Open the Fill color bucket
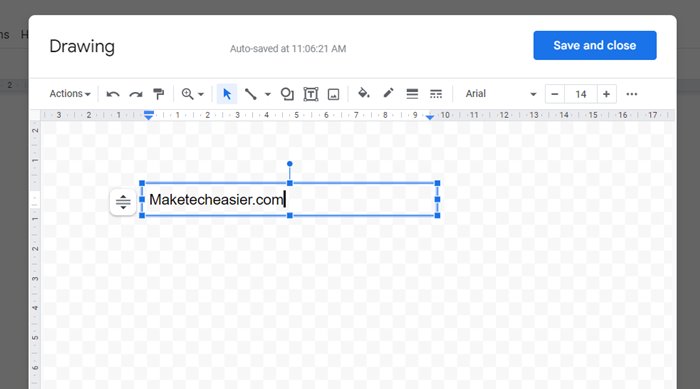This screenshot has width=700, height=389. click(x=364, y=93)
